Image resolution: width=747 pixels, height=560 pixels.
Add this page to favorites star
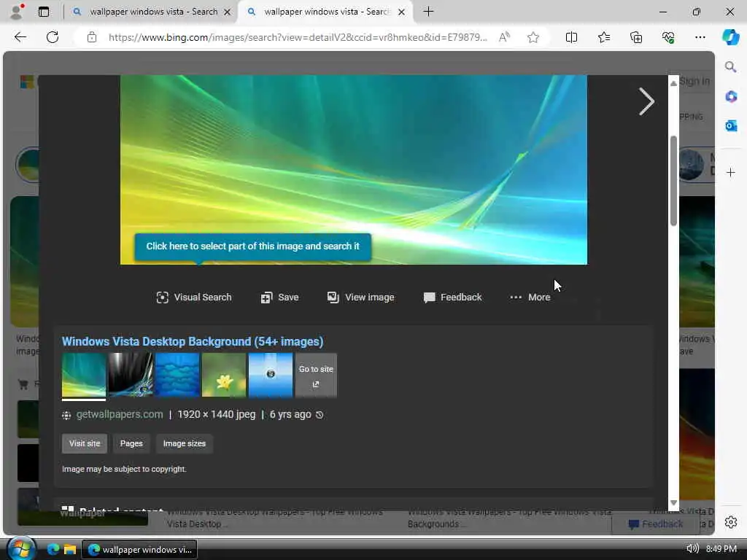pyautogui.click(x=533, y=37)
